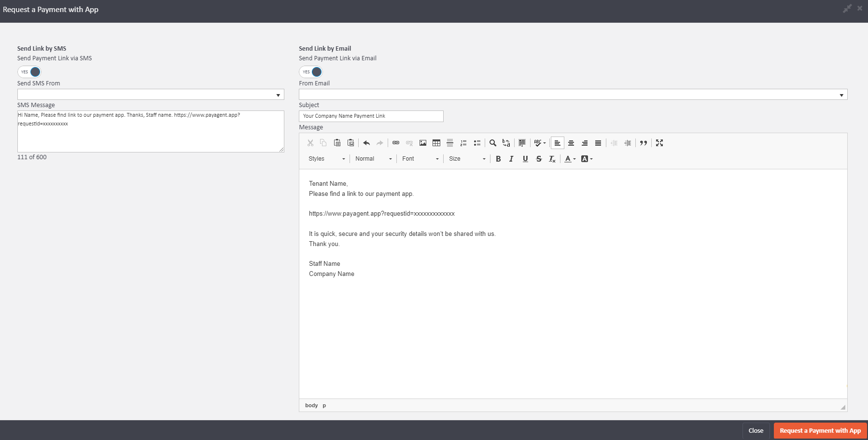Expand the From Email dropdown

pyautogui.click(x=573, y=95)
